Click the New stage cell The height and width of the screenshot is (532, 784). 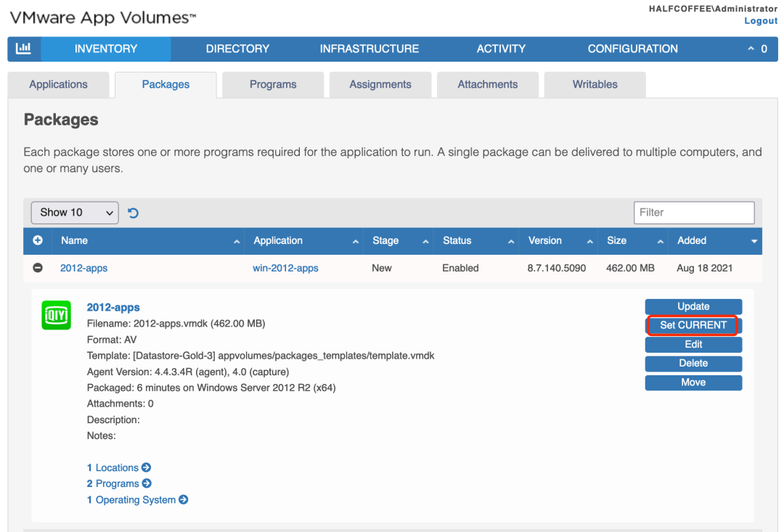[x=382, y=268]
